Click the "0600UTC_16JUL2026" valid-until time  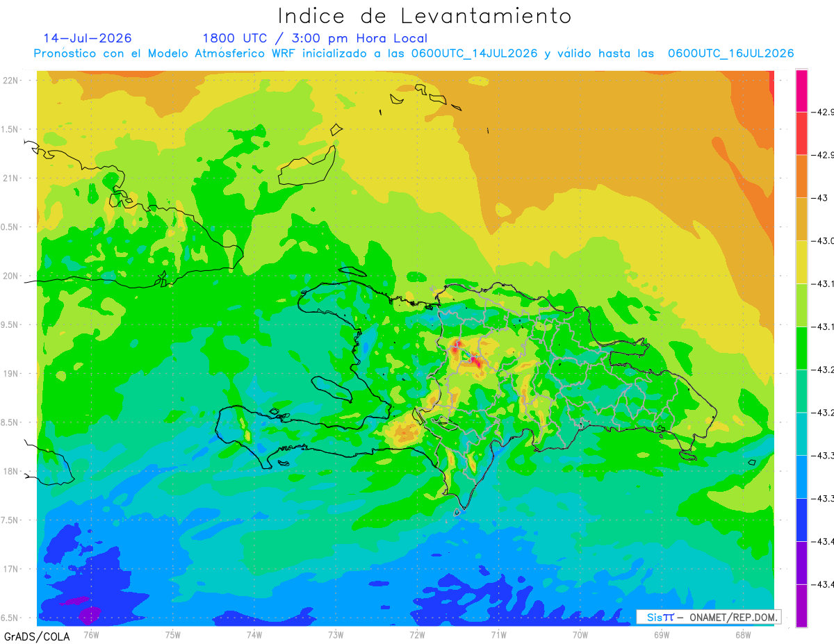click(730, 53)
